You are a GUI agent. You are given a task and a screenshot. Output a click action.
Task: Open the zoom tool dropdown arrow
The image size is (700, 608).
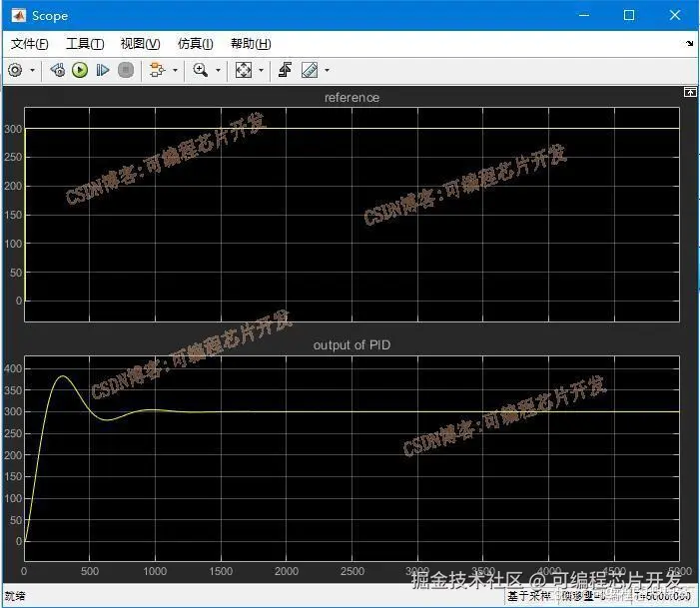(x=218, y=71)
